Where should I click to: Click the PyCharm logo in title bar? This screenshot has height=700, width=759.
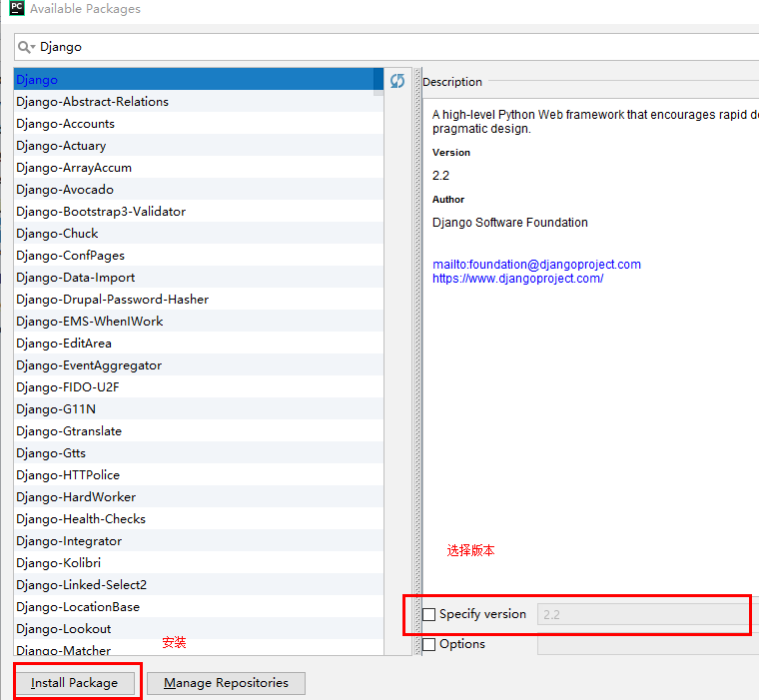tap(15, 9)
